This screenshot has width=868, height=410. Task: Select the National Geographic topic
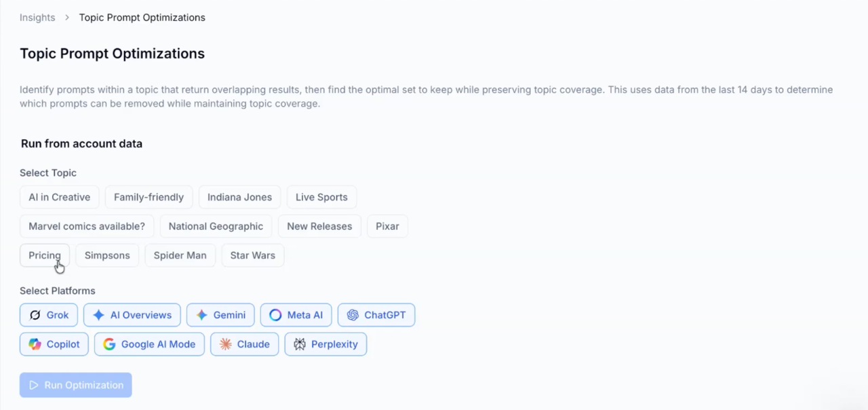(x=216, y=226)
